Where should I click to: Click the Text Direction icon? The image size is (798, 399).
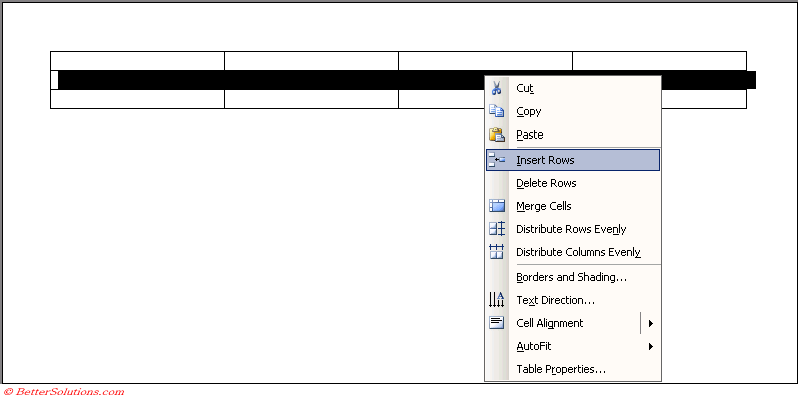tap(496, 300)
